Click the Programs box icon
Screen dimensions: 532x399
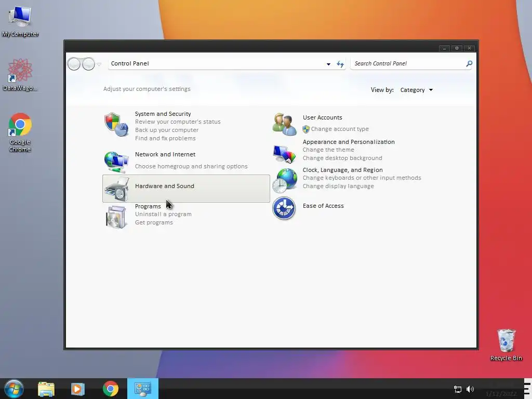pos(116,217)
